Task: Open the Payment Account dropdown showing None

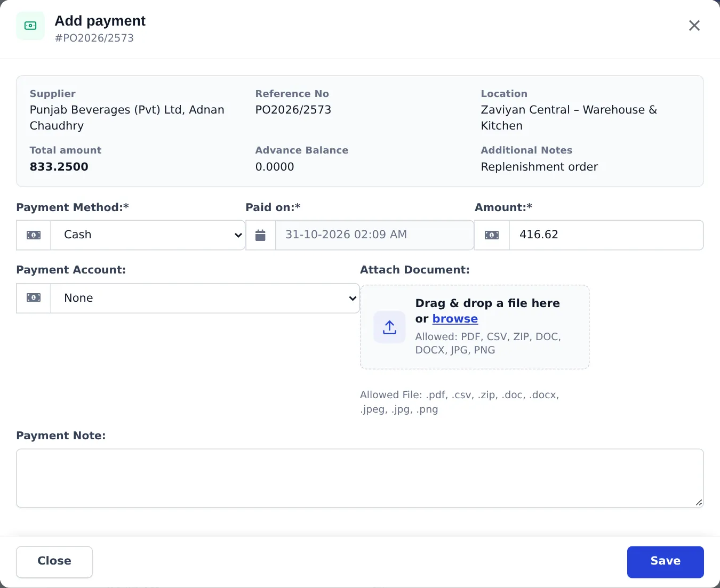Action: point(205,298)
